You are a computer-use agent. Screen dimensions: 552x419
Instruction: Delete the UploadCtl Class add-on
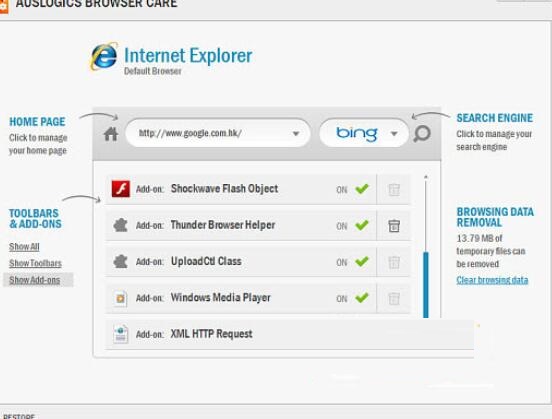(394, 262)
